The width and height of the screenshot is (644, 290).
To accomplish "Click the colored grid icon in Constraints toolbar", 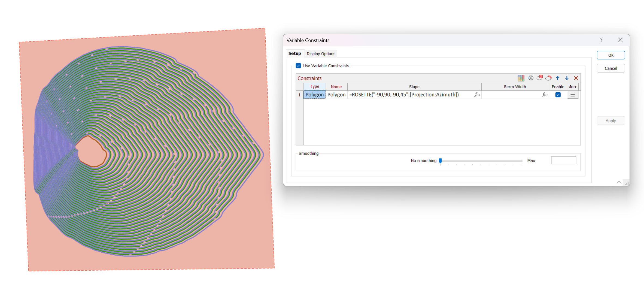I will tap(521, 78).
